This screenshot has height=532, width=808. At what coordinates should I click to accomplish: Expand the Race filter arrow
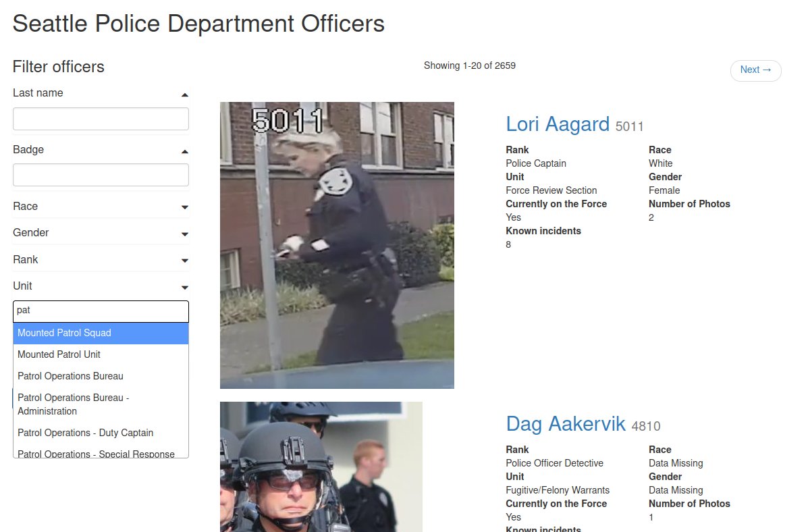185,207
